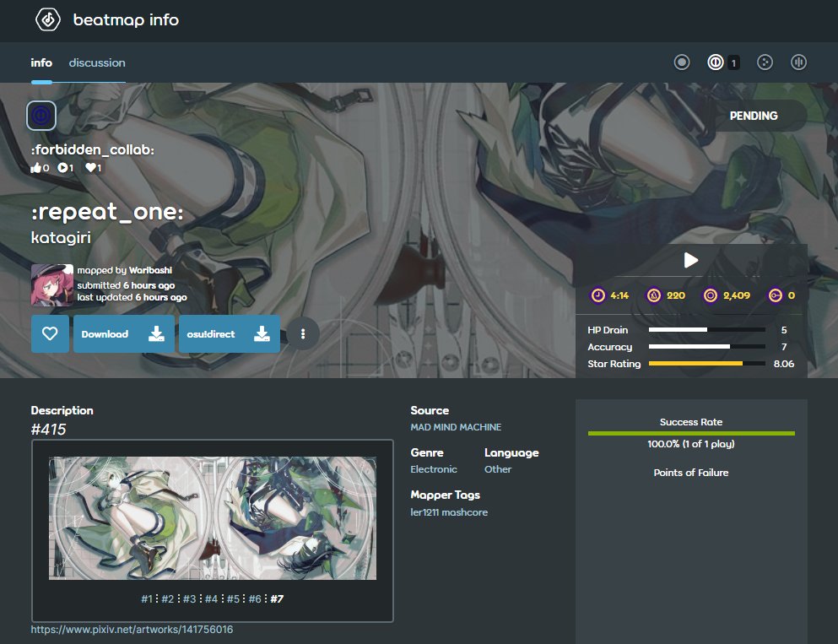Click the artist name katagiri
838x644 pixels.
pos(61,237)
